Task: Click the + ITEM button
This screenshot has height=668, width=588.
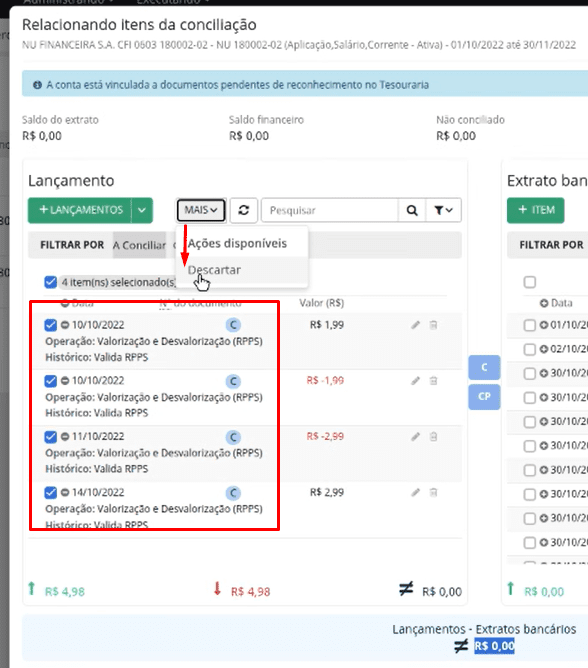Action: coord(536,210)
